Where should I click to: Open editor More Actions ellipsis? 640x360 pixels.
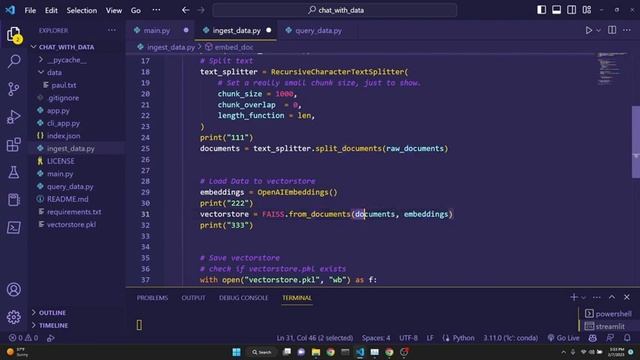627,30
